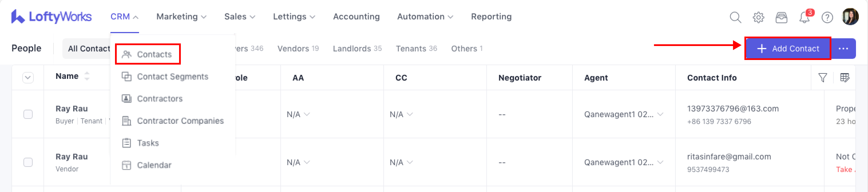Expand the Marketing menu dropdown
Screen dimensions: 868x192
(181, 17)
